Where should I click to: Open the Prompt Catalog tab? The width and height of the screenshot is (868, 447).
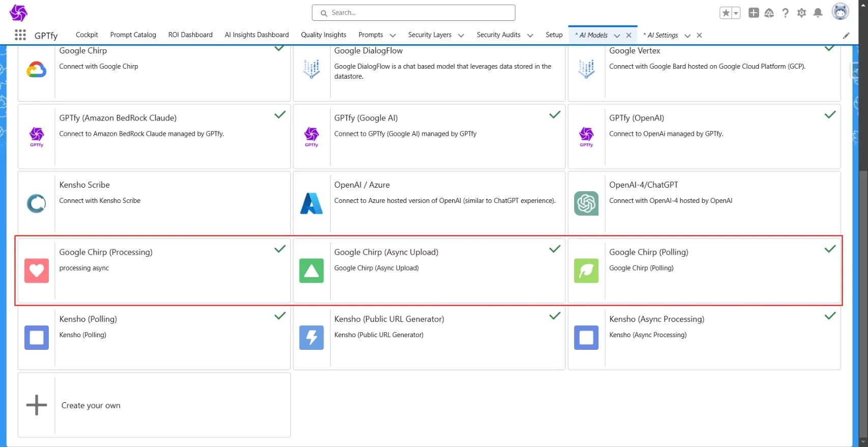133,35
